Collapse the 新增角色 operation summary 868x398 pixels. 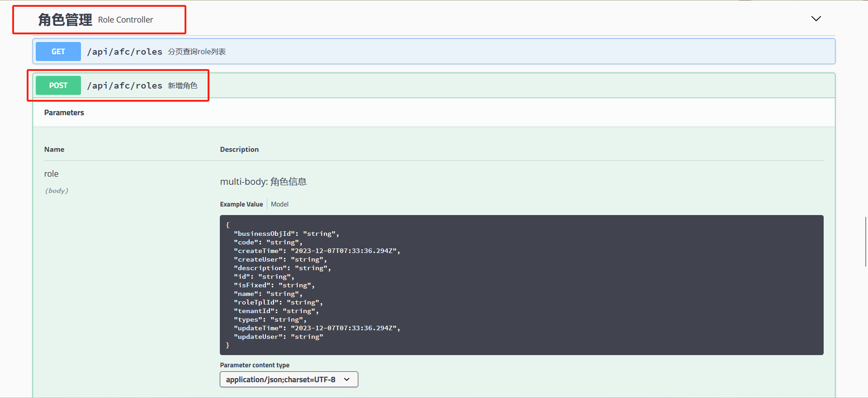pos(183,86)
